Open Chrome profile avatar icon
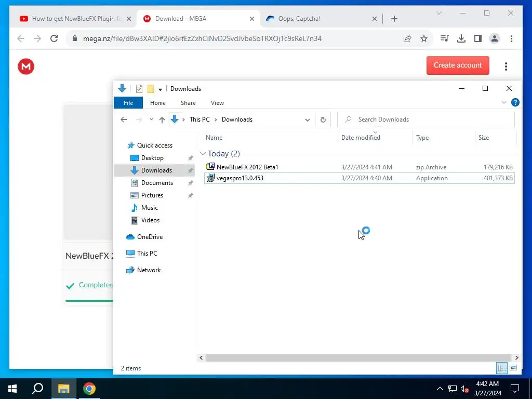The width and height of the screenshot is (532, 399). coord(495,38)
